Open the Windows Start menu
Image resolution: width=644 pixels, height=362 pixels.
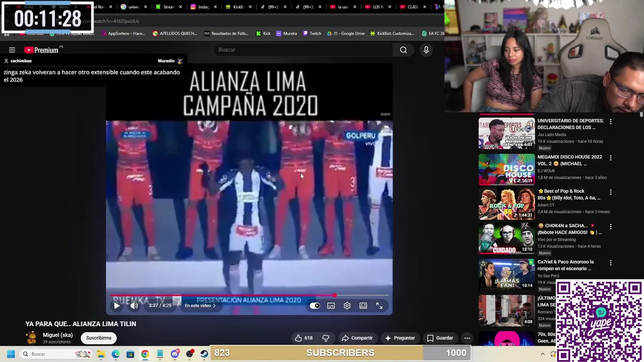click(x=11, y=354)
